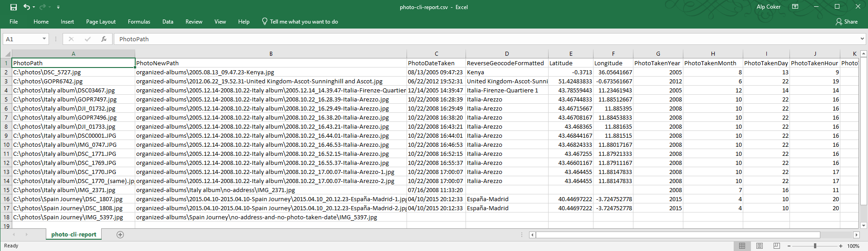Switch to Normal view icon
Image resolution: width=868 pixels, height=251 pixels.
[x=742, y=246]
